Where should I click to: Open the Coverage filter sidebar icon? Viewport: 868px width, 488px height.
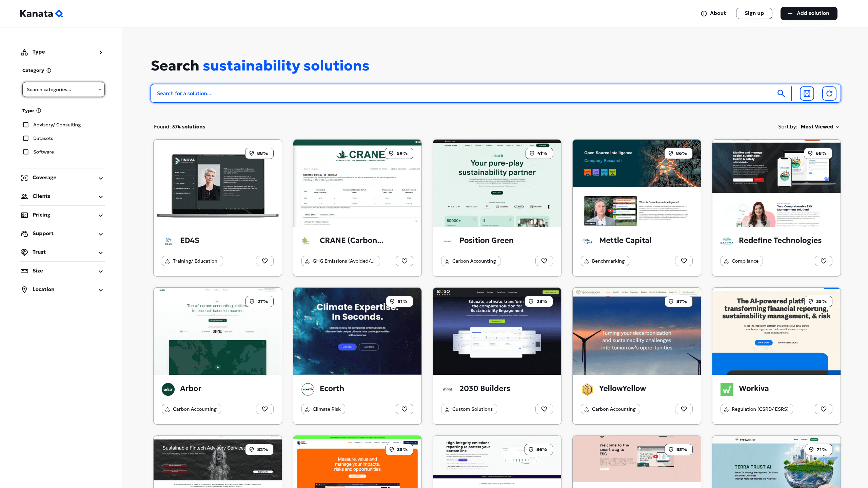(24, 178)
